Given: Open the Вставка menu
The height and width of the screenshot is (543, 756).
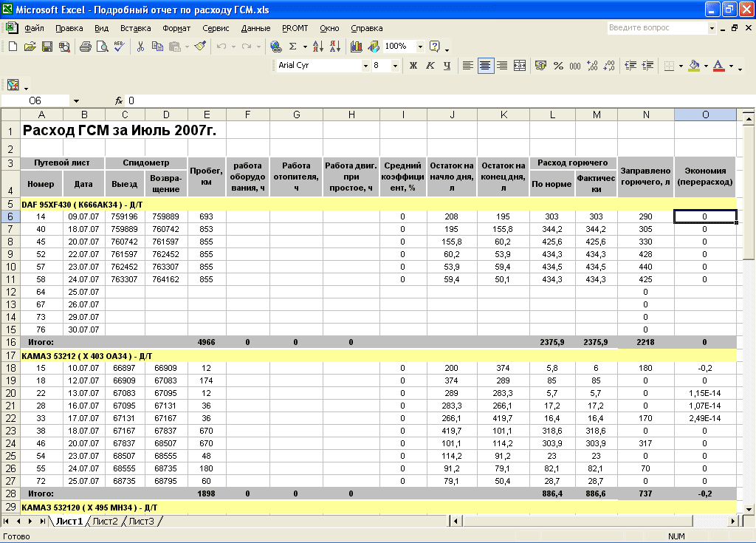Looking at the screenshot, I should [x=136, y=28].
